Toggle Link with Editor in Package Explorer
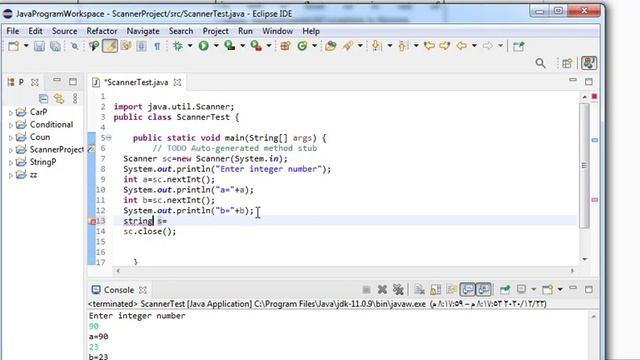640x360 pixels. click(x=59, y=98)
